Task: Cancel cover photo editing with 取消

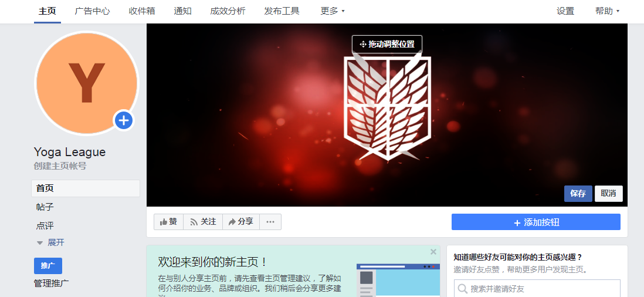Action: 609,194
